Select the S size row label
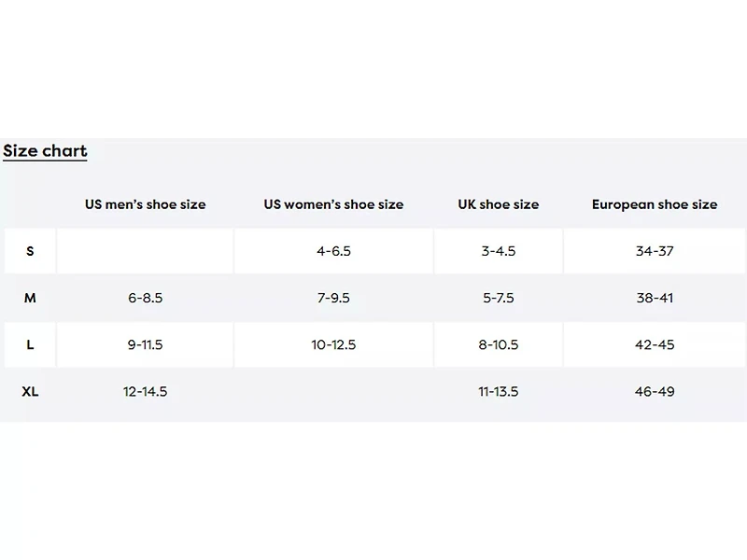Viewport: 747px width, 560px height. click(x=30, y=251)
